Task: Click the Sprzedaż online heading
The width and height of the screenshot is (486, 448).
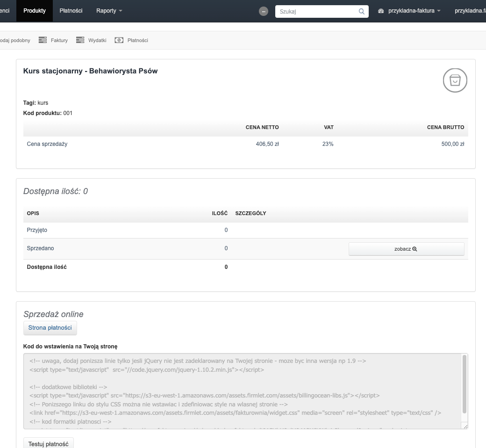Action: 53,314
